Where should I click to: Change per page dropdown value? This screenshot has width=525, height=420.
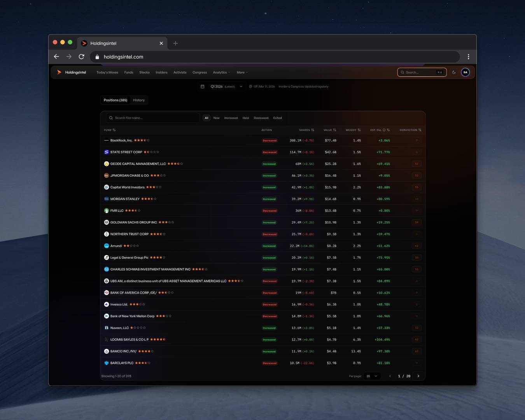(x=372, y=376)
